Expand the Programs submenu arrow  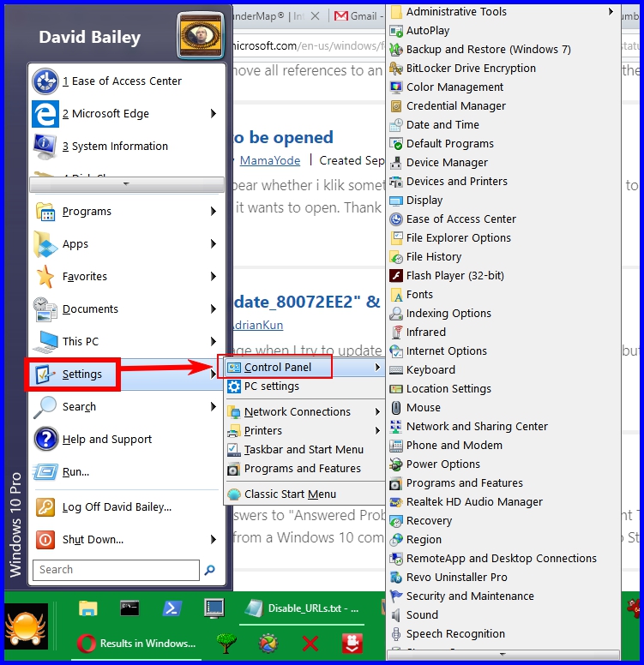pos(214,211)
